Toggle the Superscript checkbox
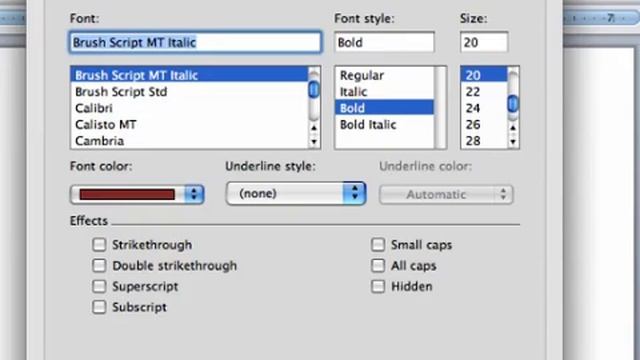Image resolution: width=640 pixels, height=360 pixels. click(99, 287)
